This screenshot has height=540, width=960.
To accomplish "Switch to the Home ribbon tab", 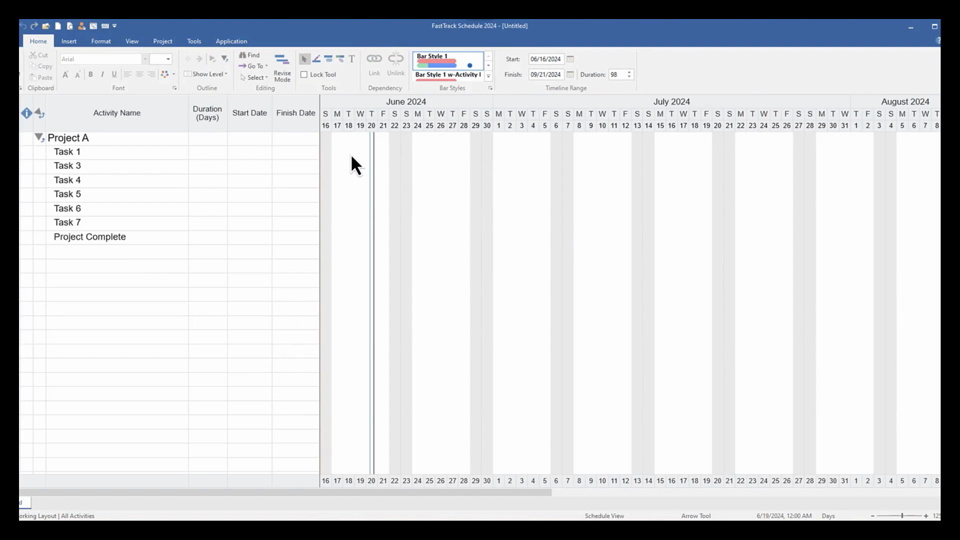I will click(38, 41).
